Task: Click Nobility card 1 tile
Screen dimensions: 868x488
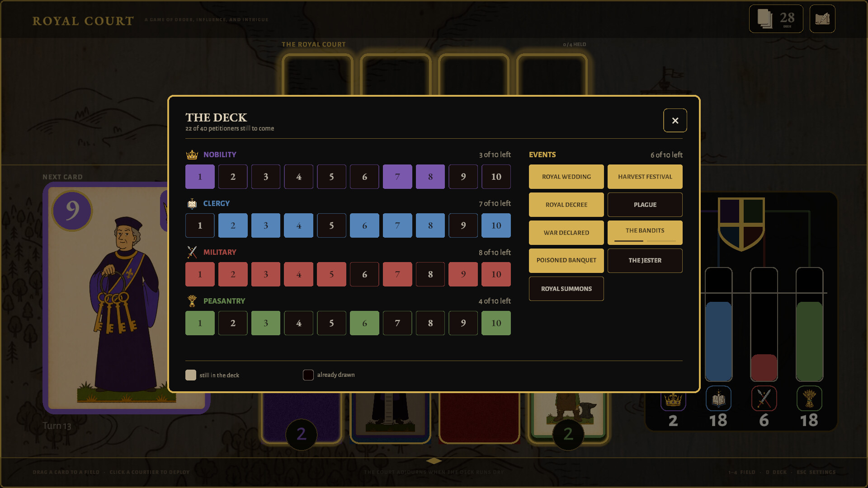Action: pyautogui.click(x=200, y=177)
